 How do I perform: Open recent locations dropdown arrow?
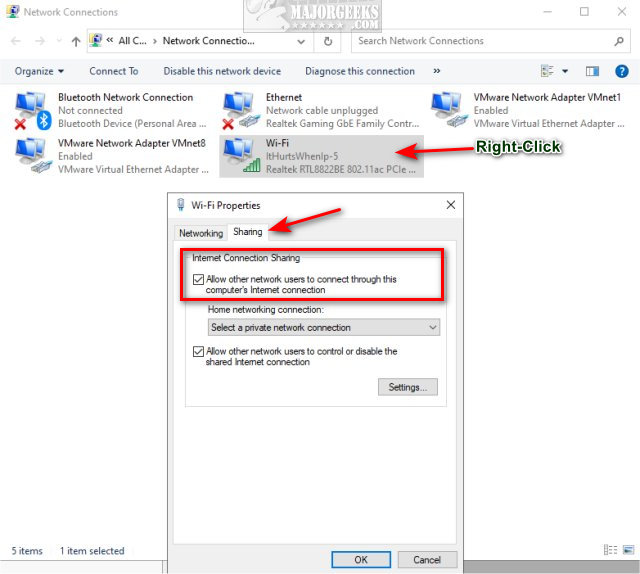(x=59, y=40)
